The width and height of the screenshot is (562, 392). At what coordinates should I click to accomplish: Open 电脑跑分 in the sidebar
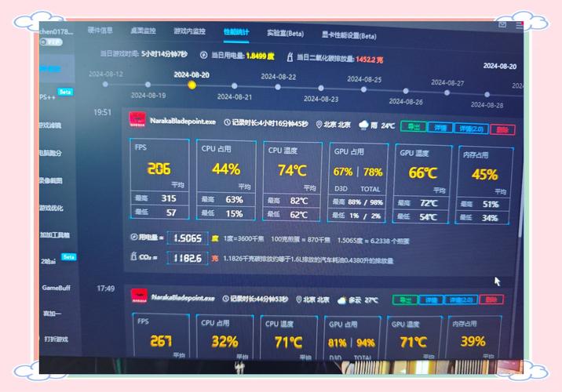tap(50, 153)
